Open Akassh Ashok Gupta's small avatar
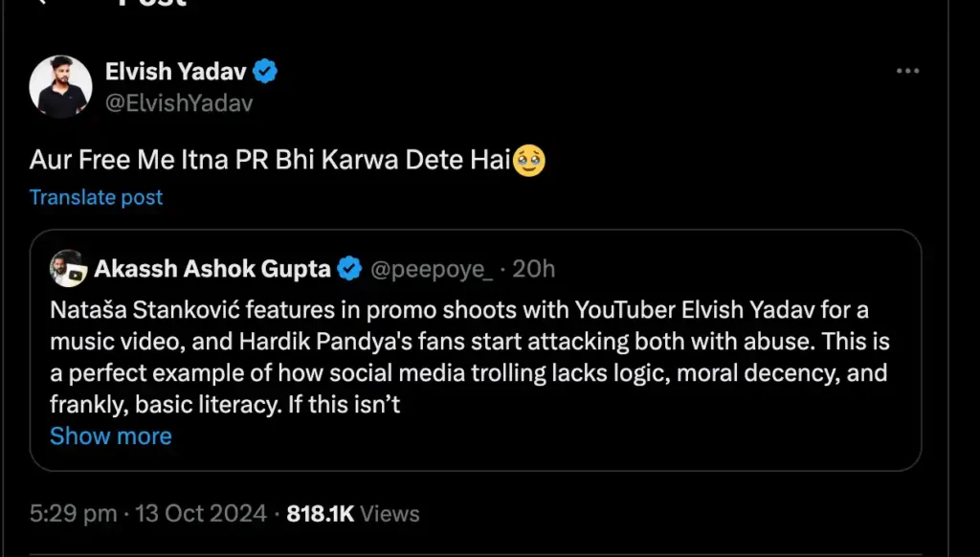 [68, 269]
